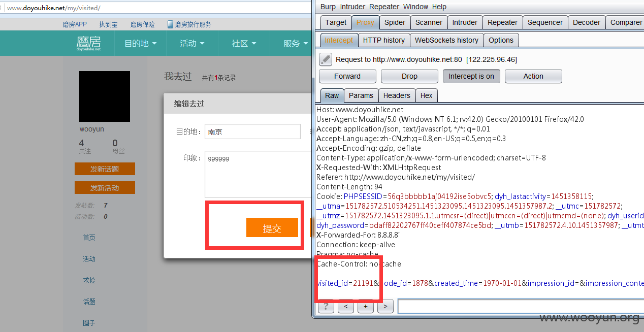Click the help question mark button in Burp
The image size is (644, 332).
(326, 306)
